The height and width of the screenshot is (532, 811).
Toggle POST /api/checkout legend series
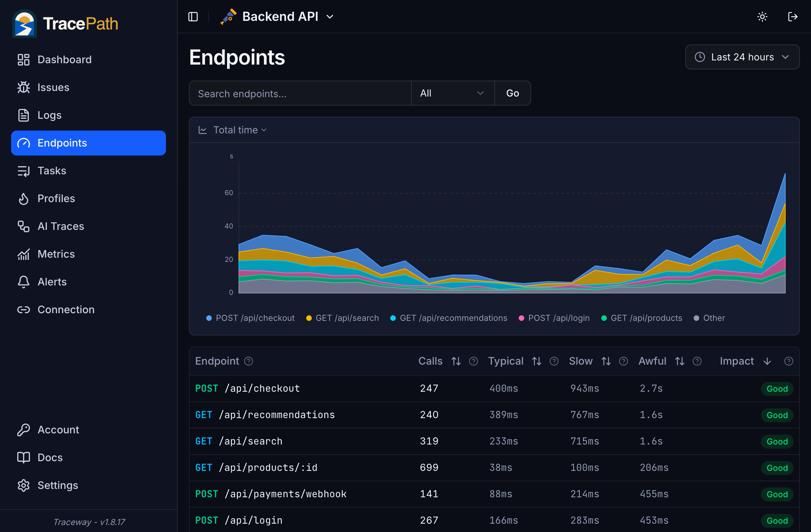[x=250, y=318]
